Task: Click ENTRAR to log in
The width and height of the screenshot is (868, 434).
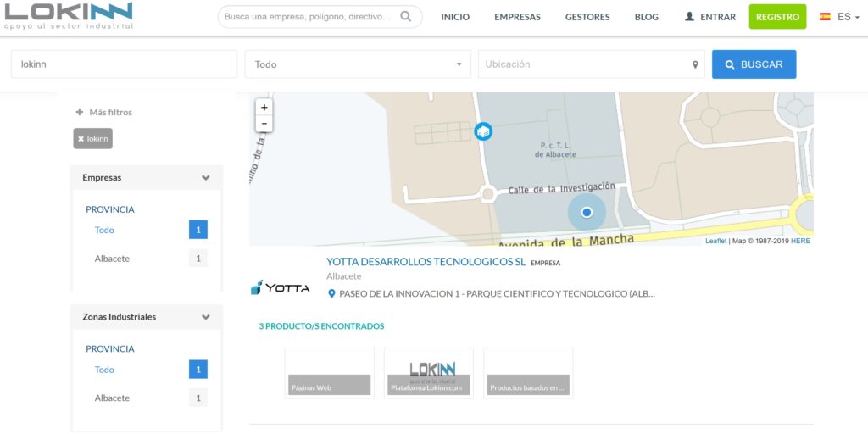Action: coord(718,17)
